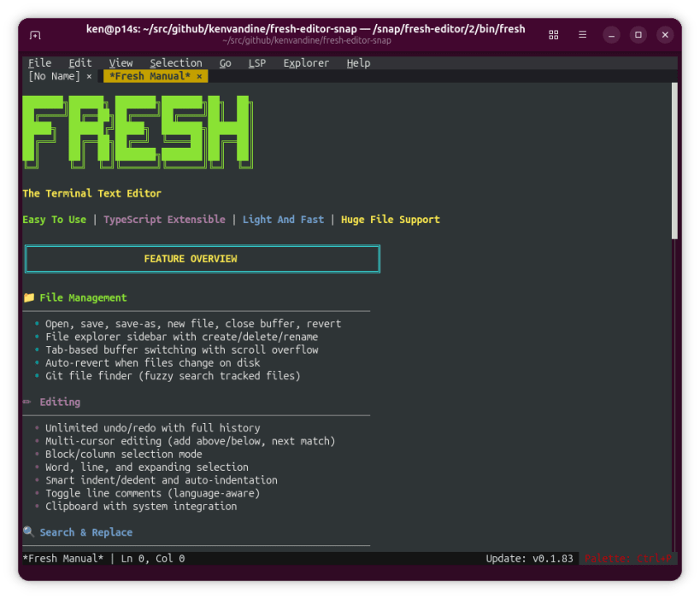700x599 pixels.
Task: Close the Fresh Manual tab
Action: [x=199, y=76]
